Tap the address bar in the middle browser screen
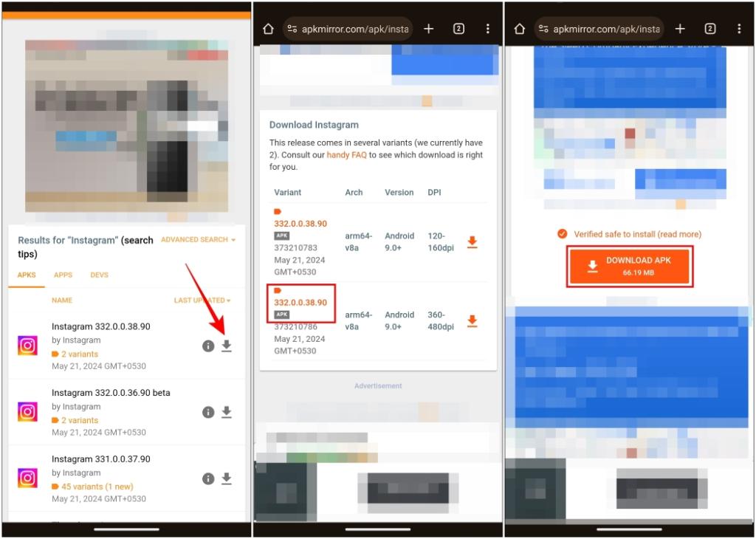 tap(348, 29)
